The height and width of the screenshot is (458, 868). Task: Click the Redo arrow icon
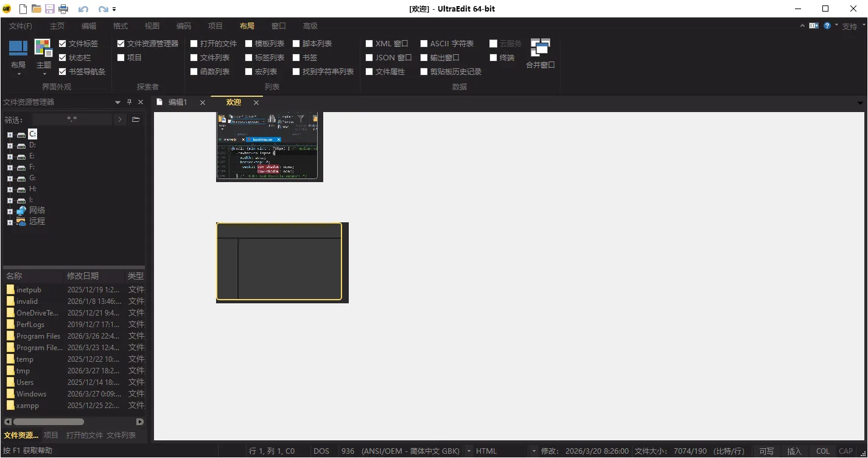point(103,9)
